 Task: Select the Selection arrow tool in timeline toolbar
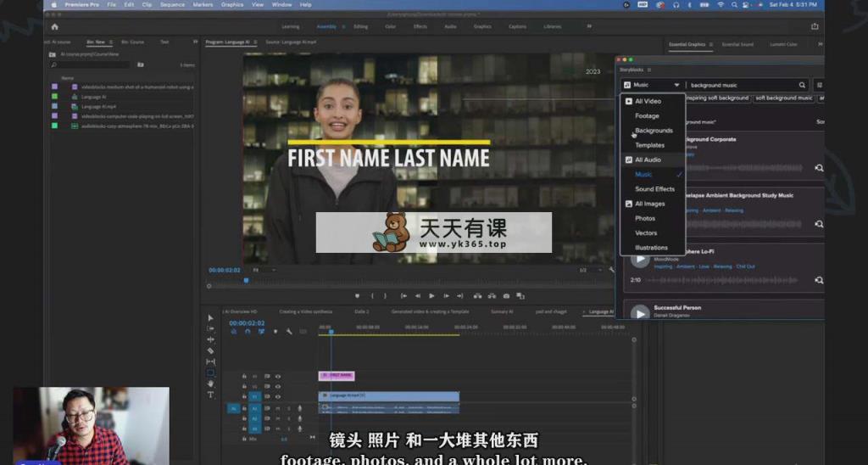click(210, 317)
